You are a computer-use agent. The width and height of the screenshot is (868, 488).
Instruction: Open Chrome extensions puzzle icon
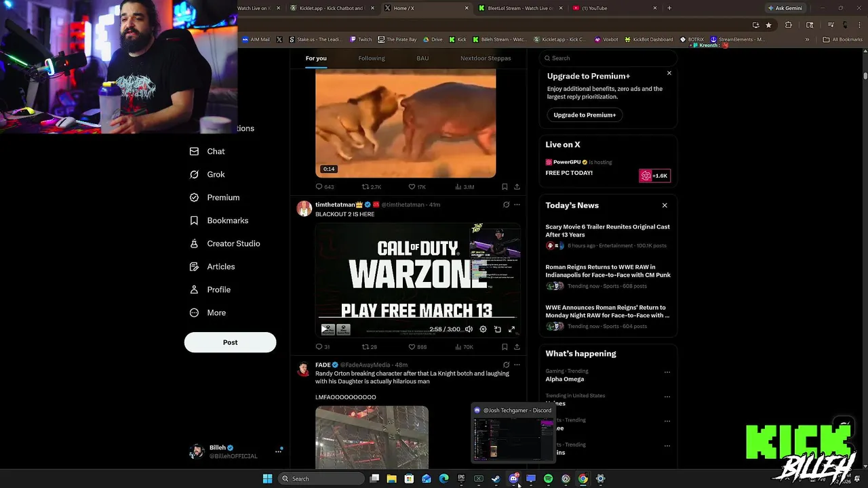(788, 25)
